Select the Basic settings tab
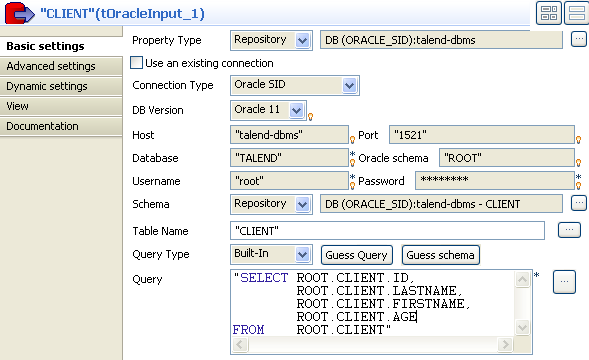 61,46
